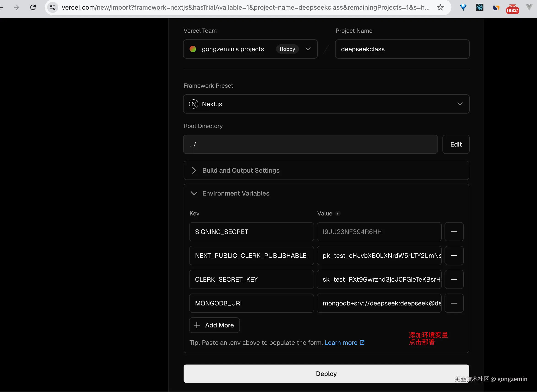This screenshot has height=392, width=537.
Task: Bookmark page with star icon
Action: click(440, 7)
